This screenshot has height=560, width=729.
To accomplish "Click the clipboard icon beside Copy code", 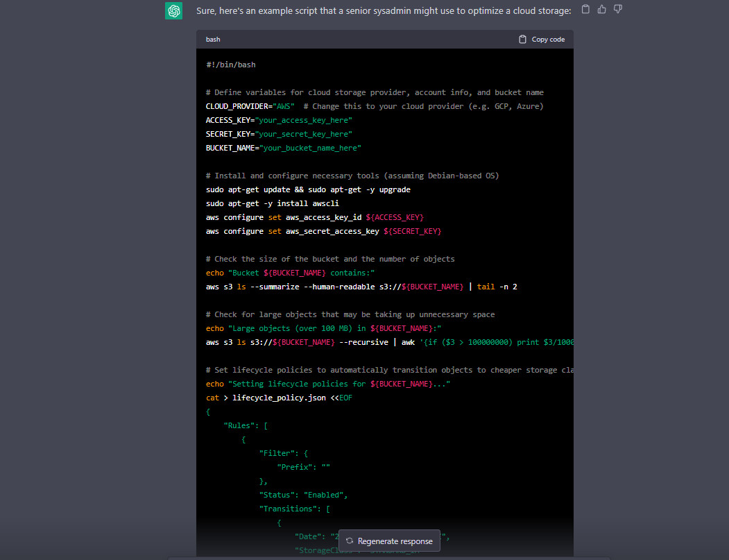I will click(522, 40).
